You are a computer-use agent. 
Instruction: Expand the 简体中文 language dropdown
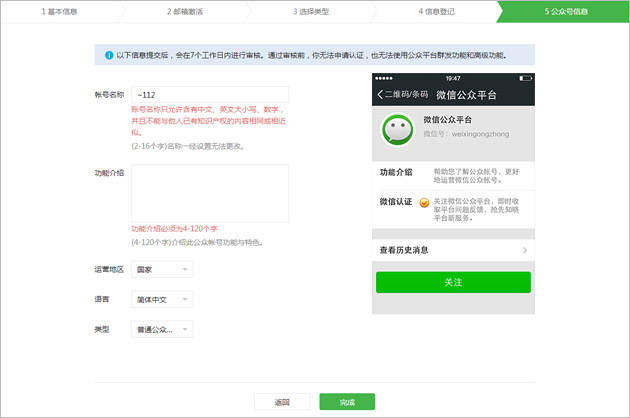coord(162,299)
